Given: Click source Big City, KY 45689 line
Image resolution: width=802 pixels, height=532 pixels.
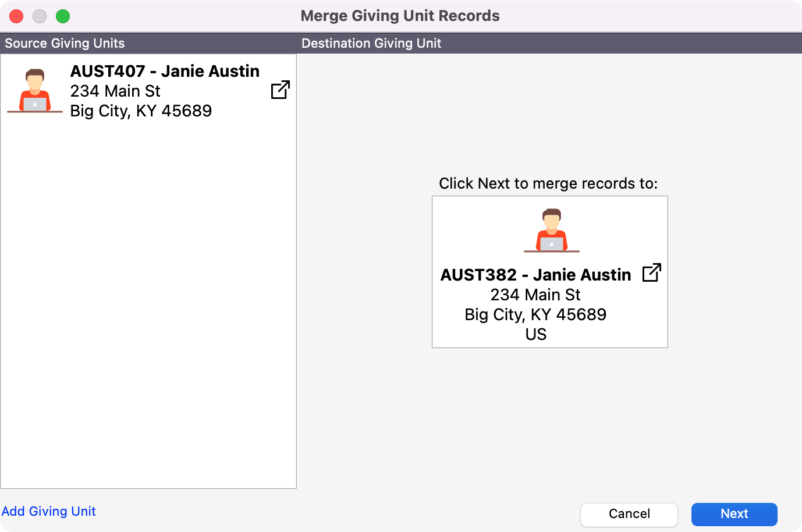Looking at the screenshot, I should (141, 111).
